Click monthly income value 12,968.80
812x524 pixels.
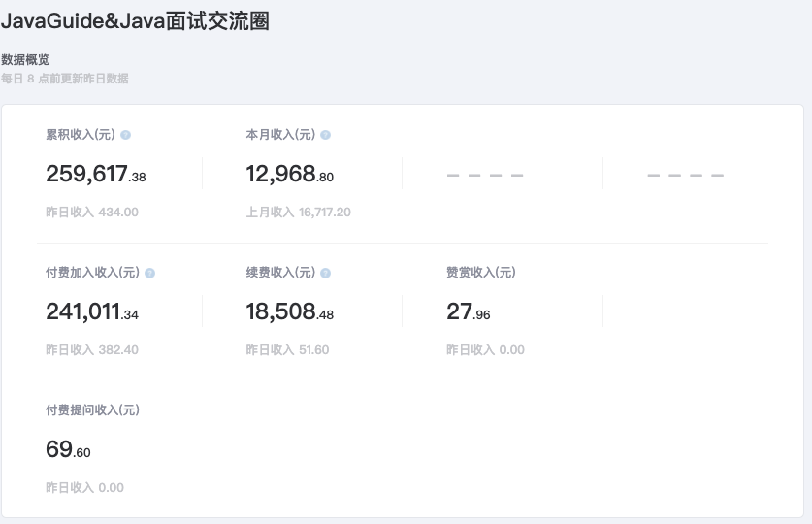(x=290, y=174)
